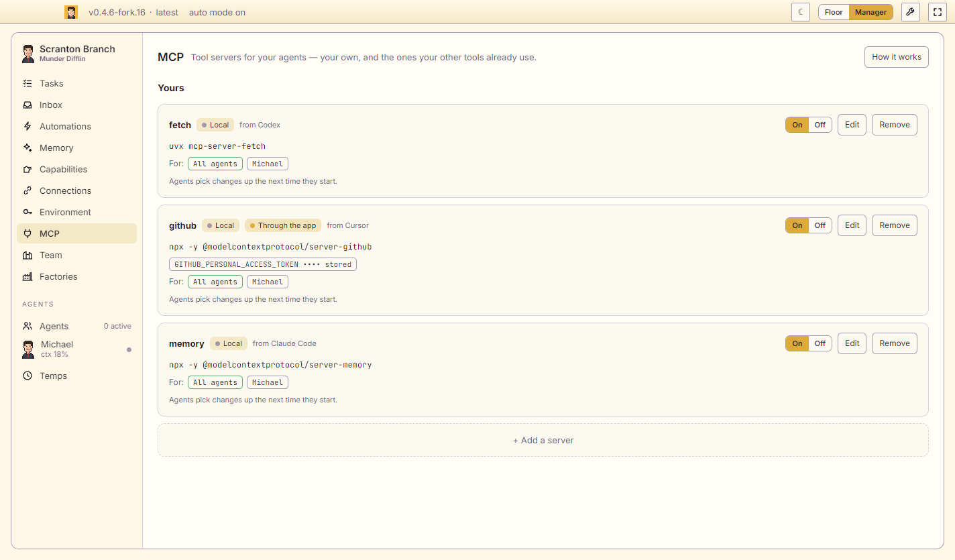Viewport: 955px width, 560px height.
Task: Click the Environment key icon
Action: [x=27, y=213]
